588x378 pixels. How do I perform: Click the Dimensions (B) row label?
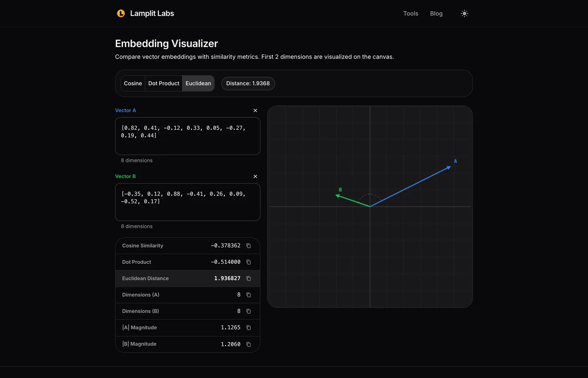pyautogui.click(x=141, y=311)
